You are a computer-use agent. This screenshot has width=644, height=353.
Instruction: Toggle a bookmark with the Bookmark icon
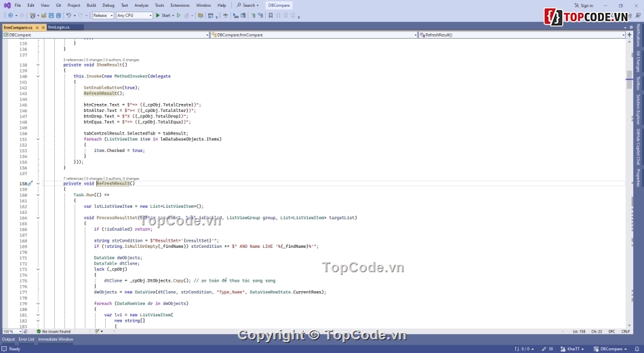click(270, 15)
